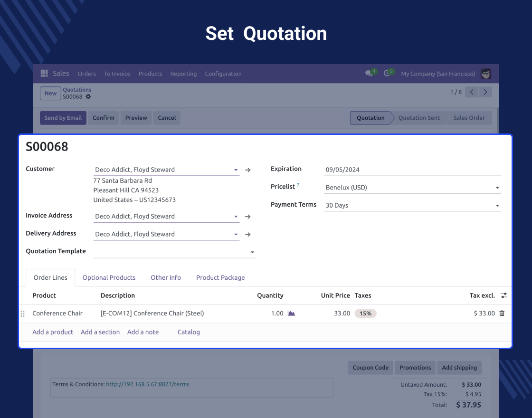Open column settings icon in order lines
The image size is (532, 418).
[x=504, y=295]
